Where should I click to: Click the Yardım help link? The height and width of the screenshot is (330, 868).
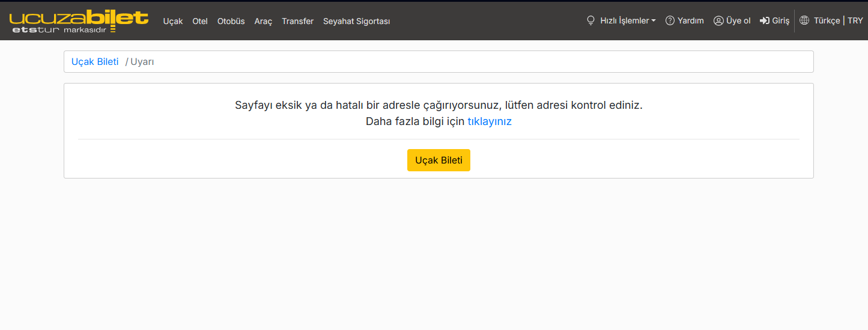[685, 20]
